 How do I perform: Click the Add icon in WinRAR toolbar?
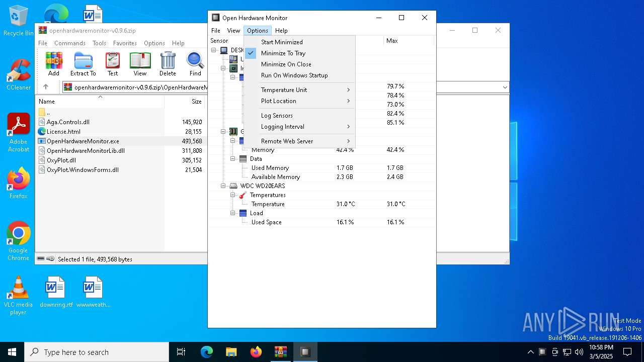click(54, 64)
